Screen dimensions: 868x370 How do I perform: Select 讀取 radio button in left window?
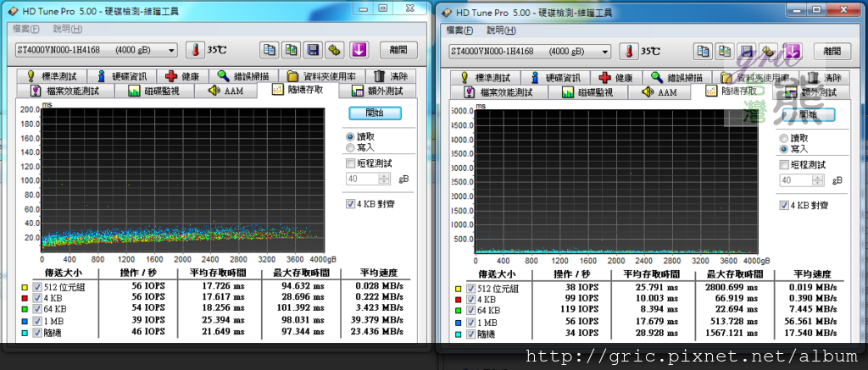pyautogui.click(x=350, y=136)
